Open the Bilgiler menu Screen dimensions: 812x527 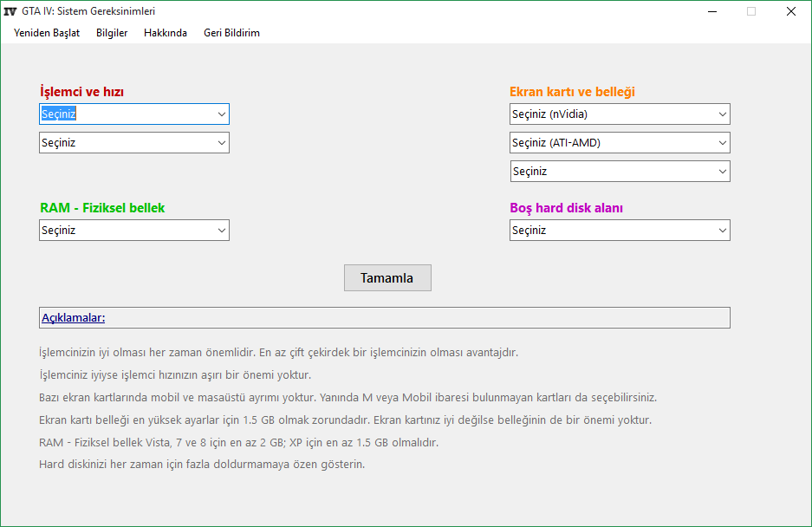[112, 33]
